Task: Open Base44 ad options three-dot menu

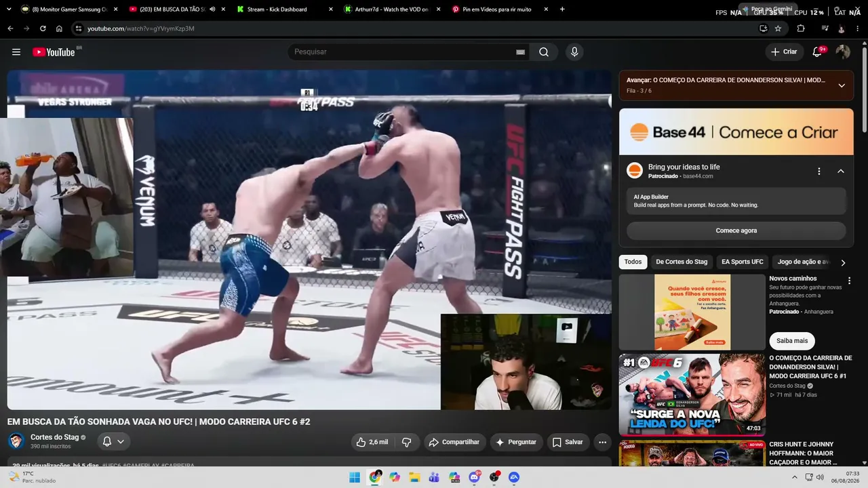Action: coord(819,171)
